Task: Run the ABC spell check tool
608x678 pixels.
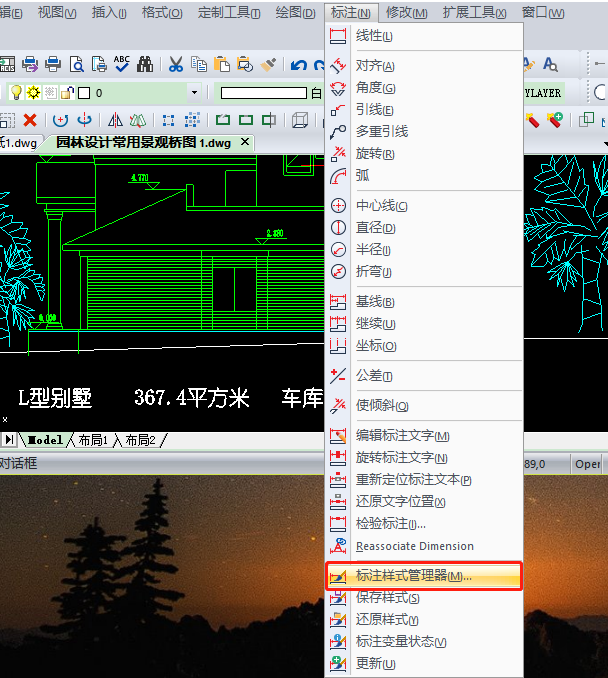Action: coord(122,65)
